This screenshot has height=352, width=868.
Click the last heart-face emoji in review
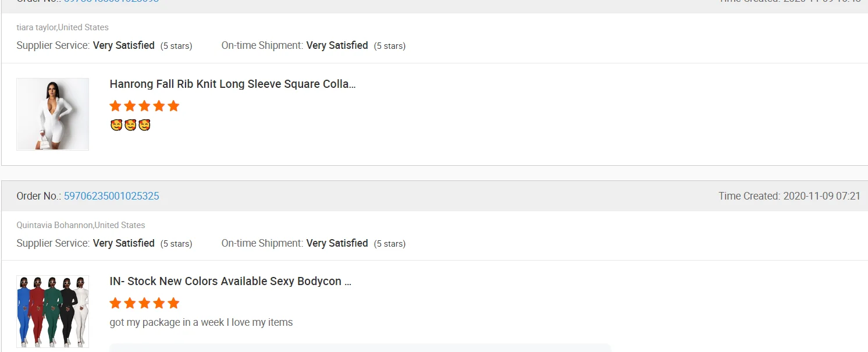[x=144, y=125]
